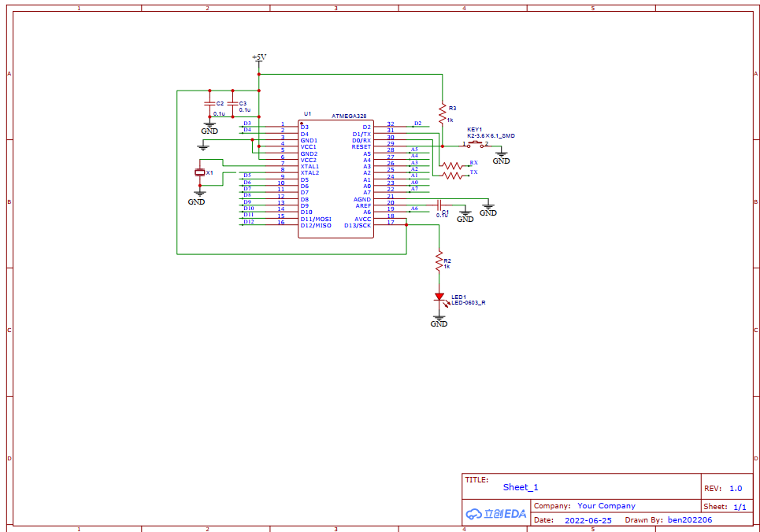Click the GND2 pin name

point(309,154)
